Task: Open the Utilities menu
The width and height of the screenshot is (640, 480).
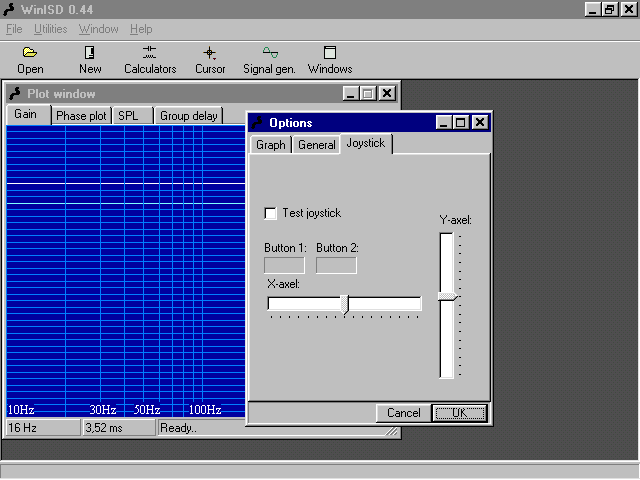Action: tap(51, 29)
